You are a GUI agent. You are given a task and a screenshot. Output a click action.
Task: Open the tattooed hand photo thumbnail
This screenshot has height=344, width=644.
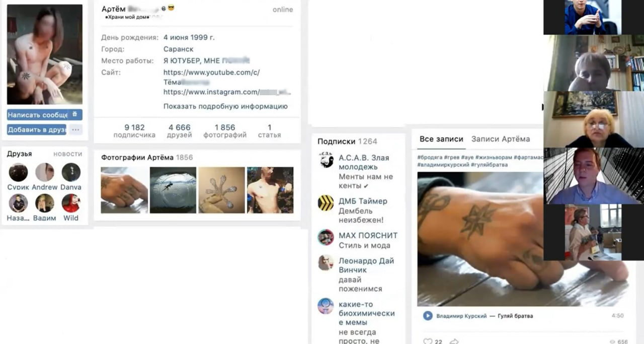(124, 190)
